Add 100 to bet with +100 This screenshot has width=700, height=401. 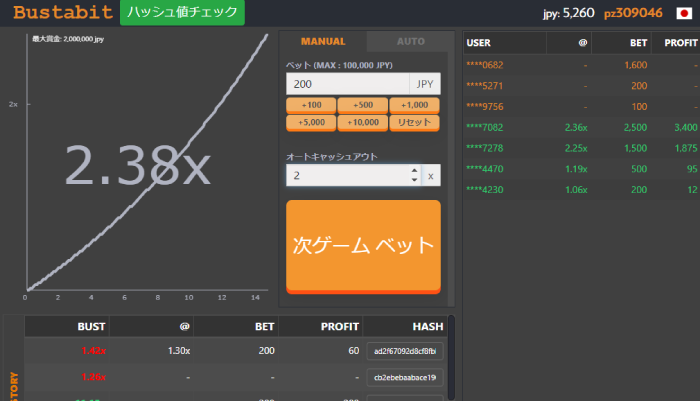310,105
